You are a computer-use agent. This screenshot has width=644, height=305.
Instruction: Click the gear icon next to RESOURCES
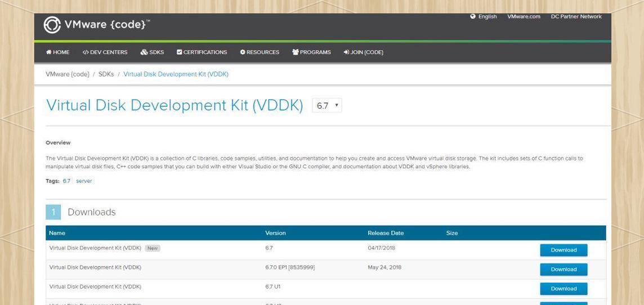pos(242,52)
